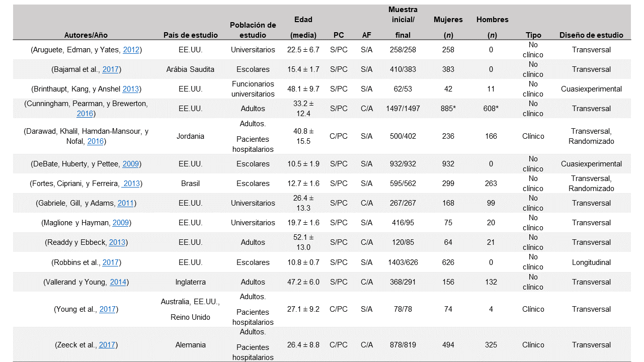Follow the 2014 link for Vallerand y Young
This screenshot has height=362, width=644.
(118, 282)
